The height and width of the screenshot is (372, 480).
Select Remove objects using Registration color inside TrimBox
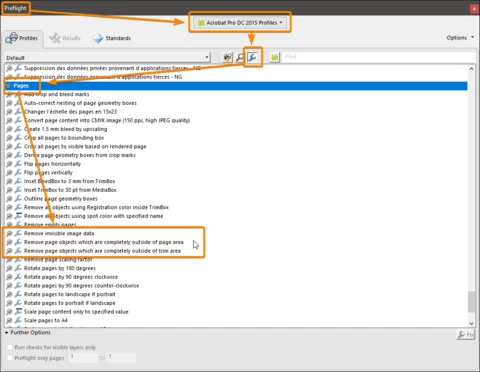(x=96, y=207)
